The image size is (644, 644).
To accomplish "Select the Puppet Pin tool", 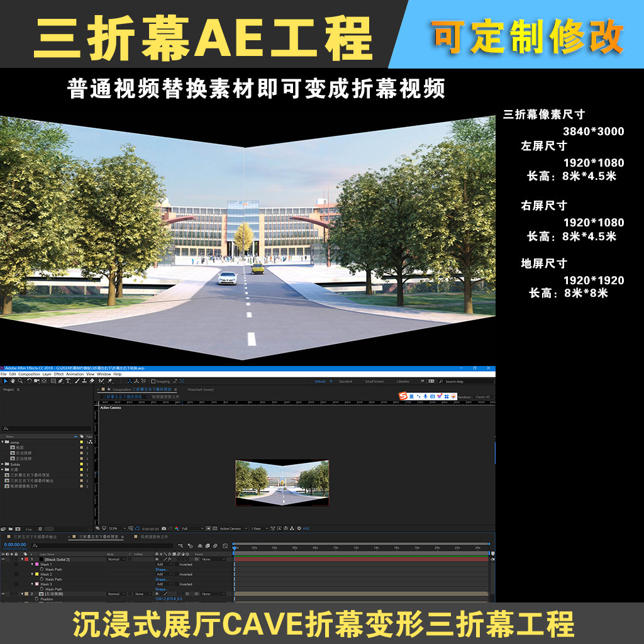I will point(109,381).
